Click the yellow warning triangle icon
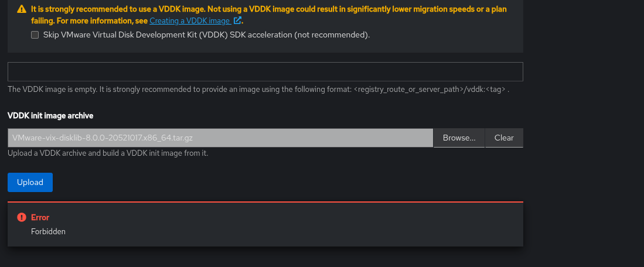The image size is (644, 267). pyautogui.click(x=22, y=9)
